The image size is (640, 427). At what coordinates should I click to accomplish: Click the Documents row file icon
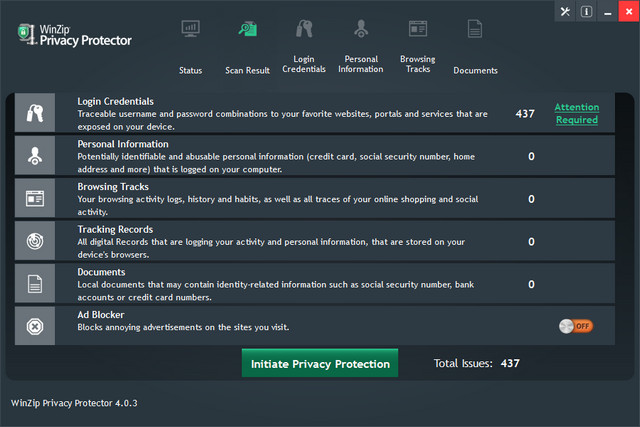[x=35, y=284]
